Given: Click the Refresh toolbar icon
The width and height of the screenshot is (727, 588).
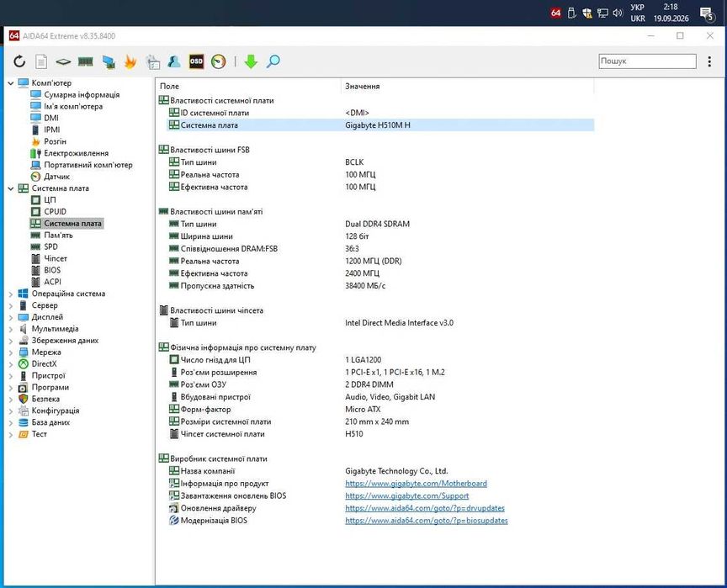Looking at the screenshot, I should [x=19, y=61].
